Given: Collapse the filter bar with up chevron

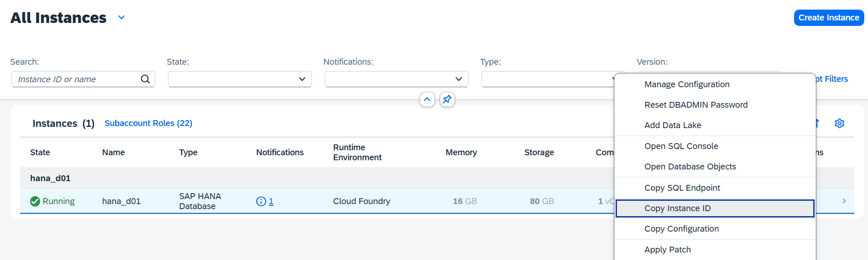Looking at the screenshot, I should (427, 99).
